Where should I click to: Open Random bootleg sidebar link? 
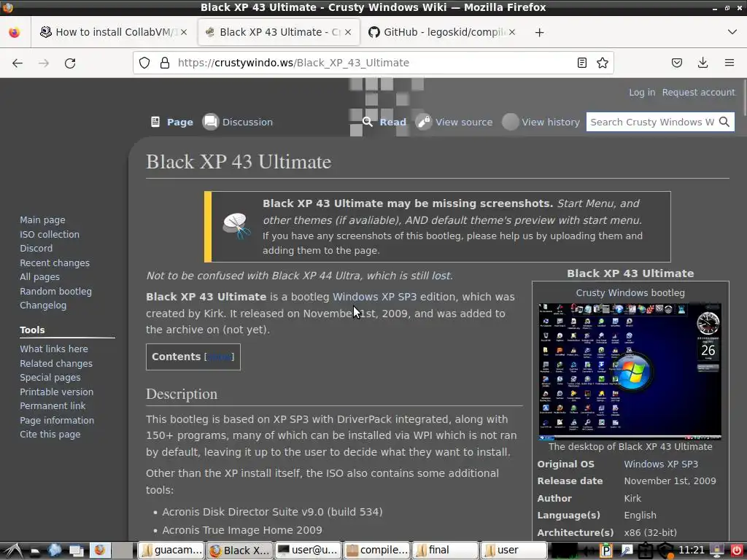point(55,292)
